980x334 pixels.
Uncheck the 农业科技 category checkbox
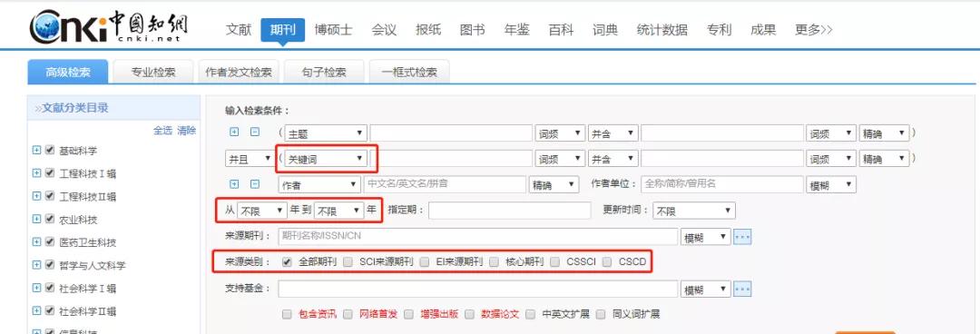(x=49, y=219)
